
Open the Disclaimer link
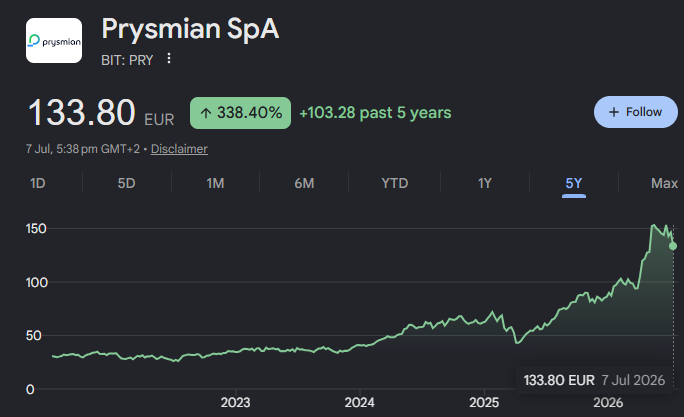coord(179,149)
